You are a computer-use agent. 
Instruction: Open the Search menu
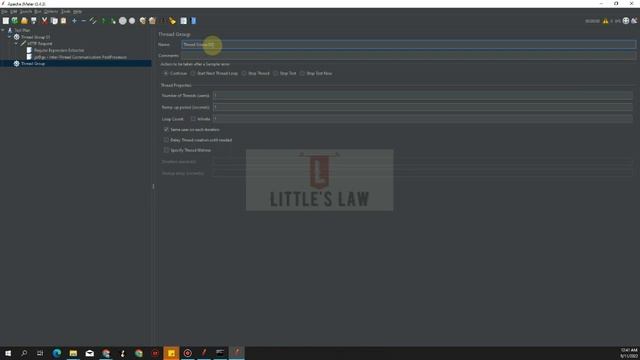[x=26, y=11]
